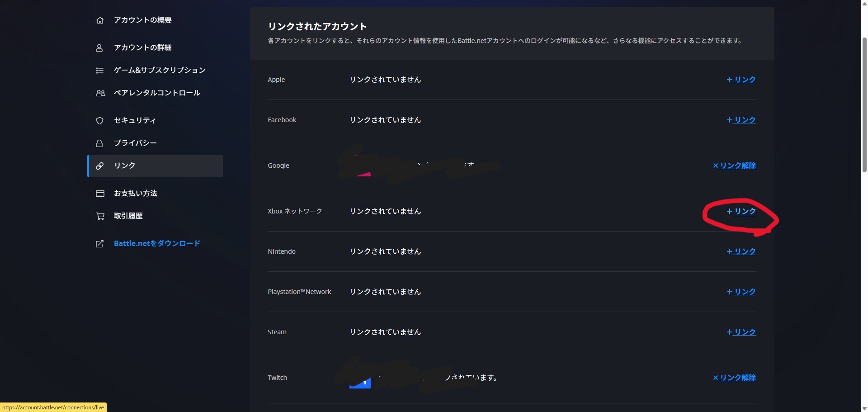The height and width of the screenshot is (412, 868).
Task: Unlink the Twitch account
Action: [x=735, y=378]
